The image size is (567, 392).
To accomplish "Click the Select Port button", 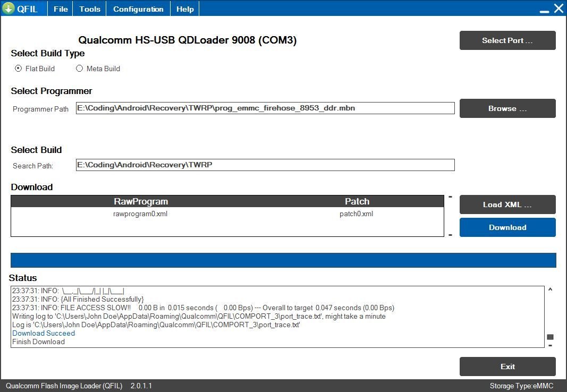I will [x=507, y=40].
